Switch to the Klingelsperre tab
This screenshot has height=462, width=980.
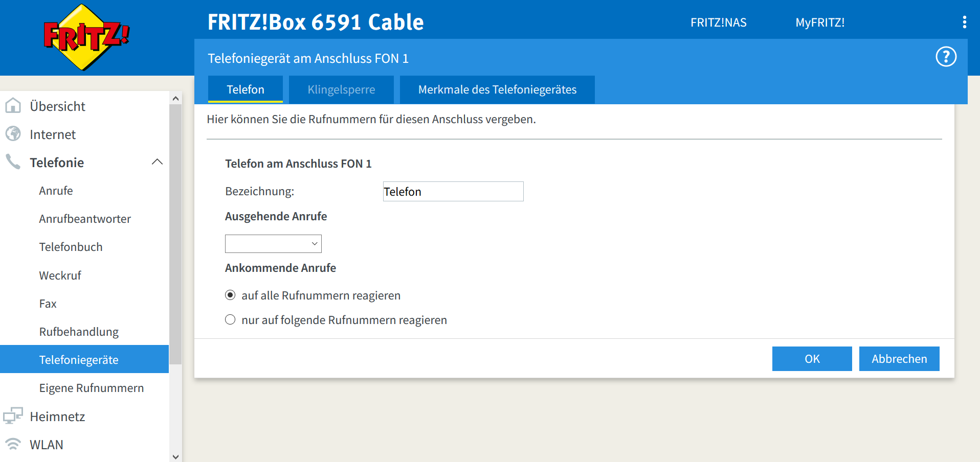[x=341, y=89]
